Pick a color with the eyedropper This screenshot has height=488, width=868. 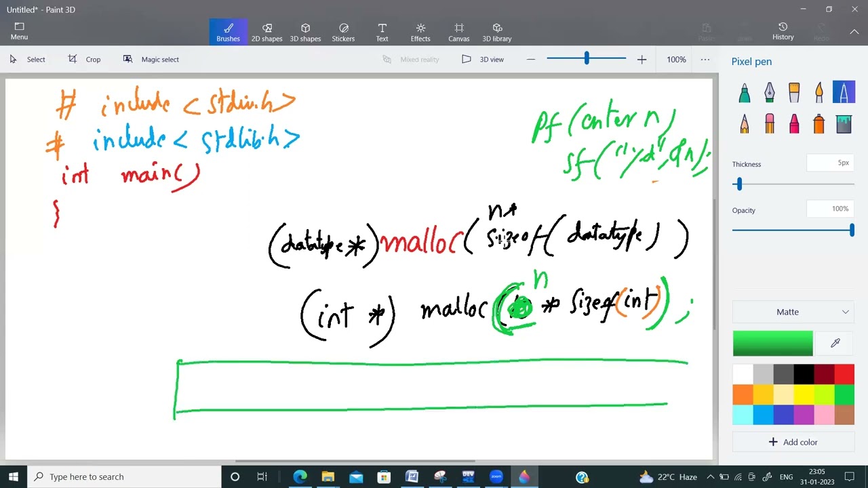pyautogui.click(x=835, y=344)
